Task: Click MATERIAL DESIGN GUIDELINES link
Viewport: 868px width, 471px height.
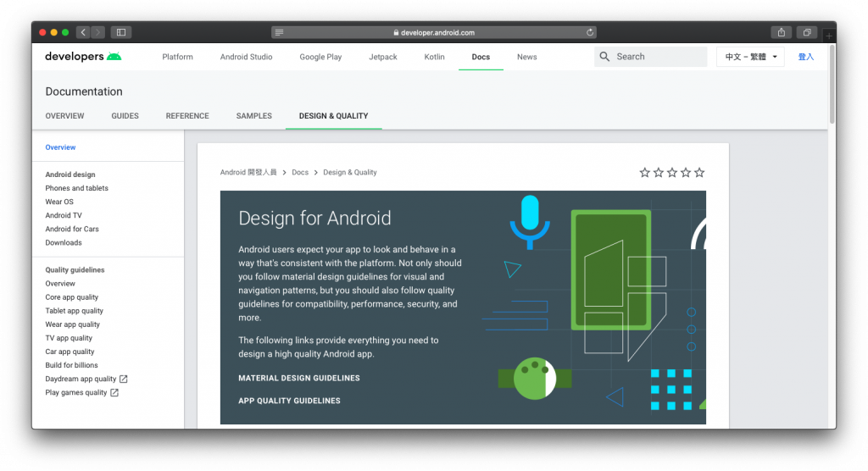Action: pyautogui.click(x=299, y=378)
